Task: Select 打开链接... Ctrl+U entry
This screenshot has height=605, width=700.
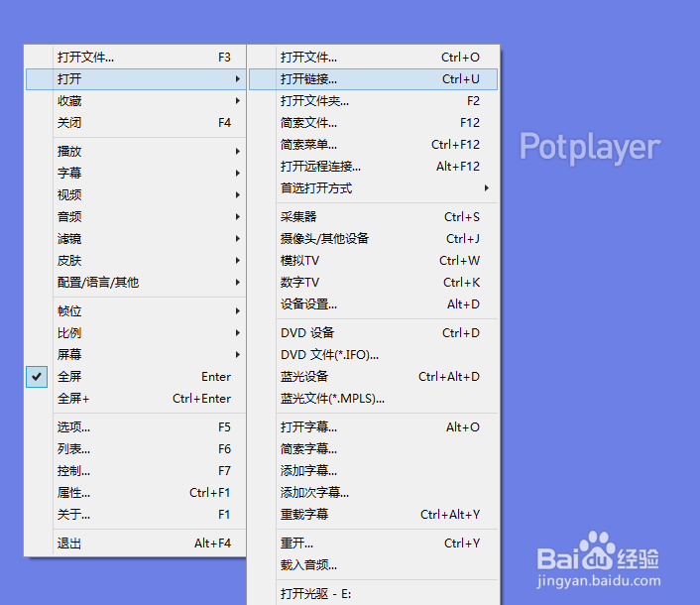Action: tap(373, 79)
